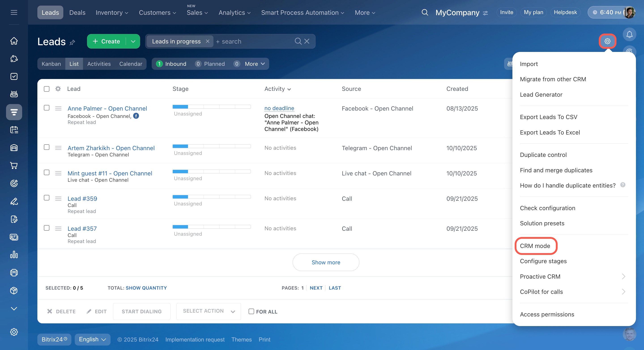This screenshot has width=644, height=350.
Task: Switch to the Kanban view tab
Action: pyautogui.click(x=51, y=64)
